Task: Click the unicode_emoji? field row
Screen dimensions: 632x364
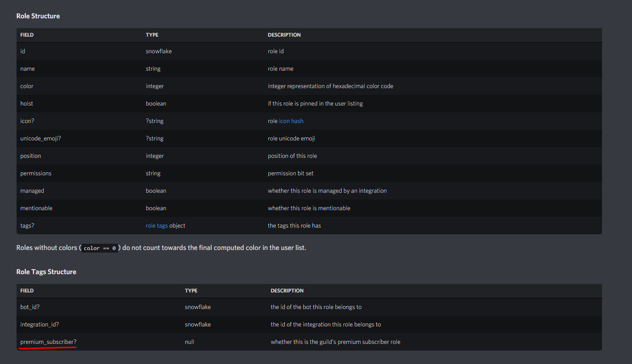Action: [x=41, y=138]
